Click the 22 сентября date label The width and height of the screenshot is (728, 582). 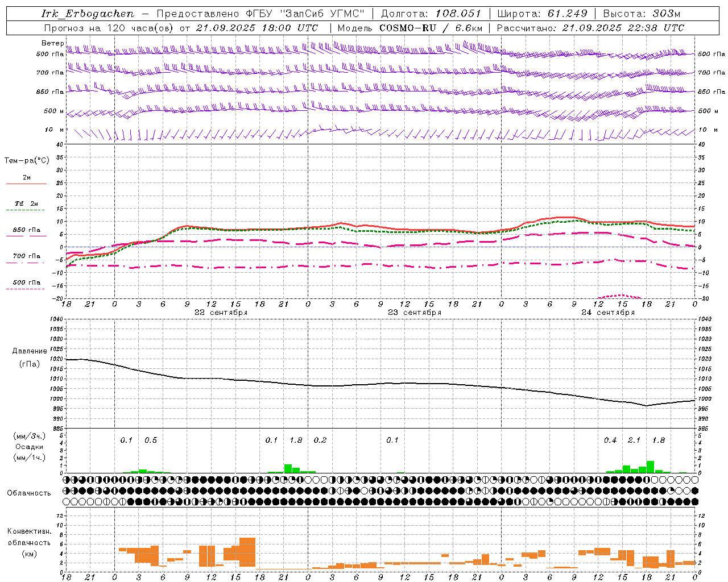221,313
